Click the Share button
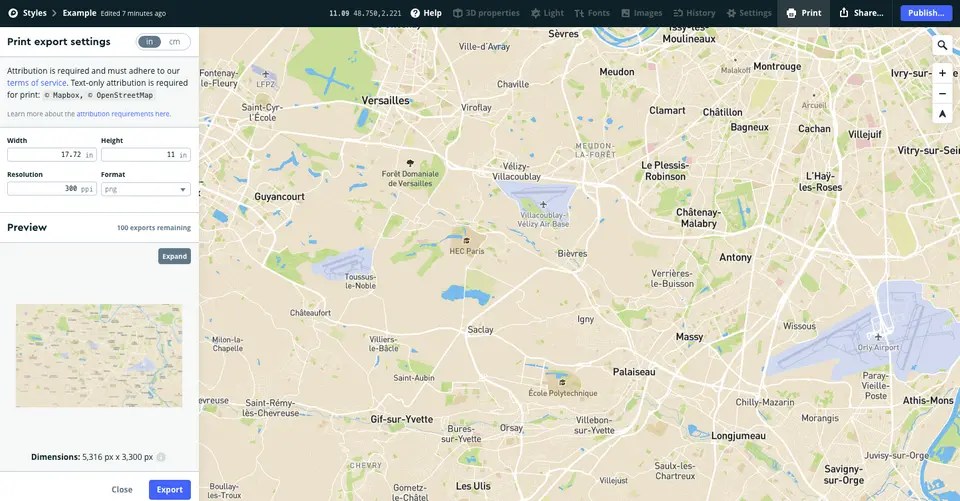The height and width of the screenshot is (501, 960). [861, 13]
